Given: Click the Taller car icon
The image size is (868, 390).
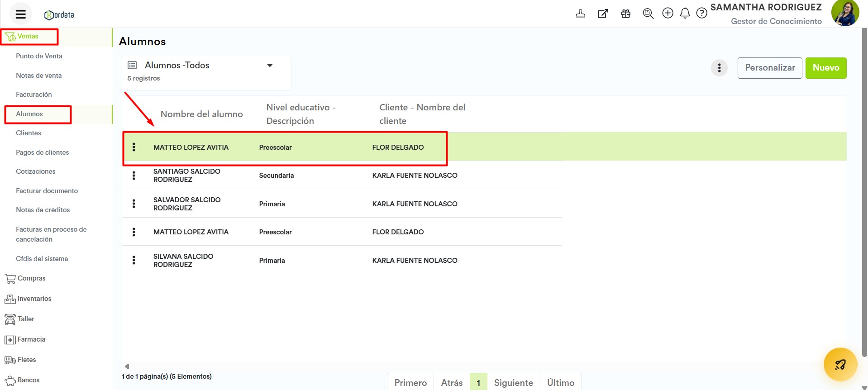Looking at the screenshot, I should (x=10, y=319).
